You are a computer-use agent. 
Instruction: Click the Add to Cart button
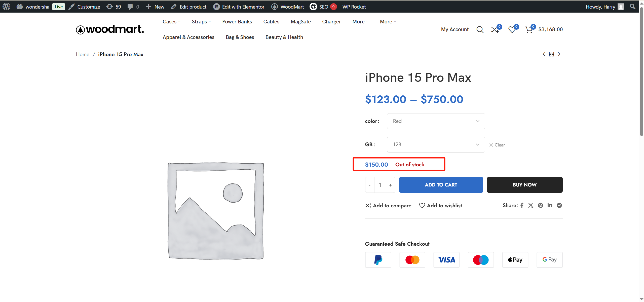pos(441,185)
